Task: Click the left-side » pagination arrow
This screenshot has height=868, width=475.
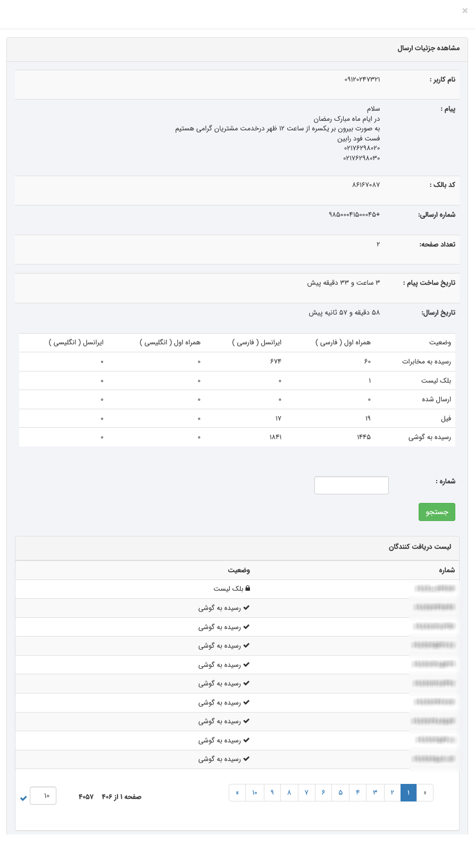Action: (237, 792)
